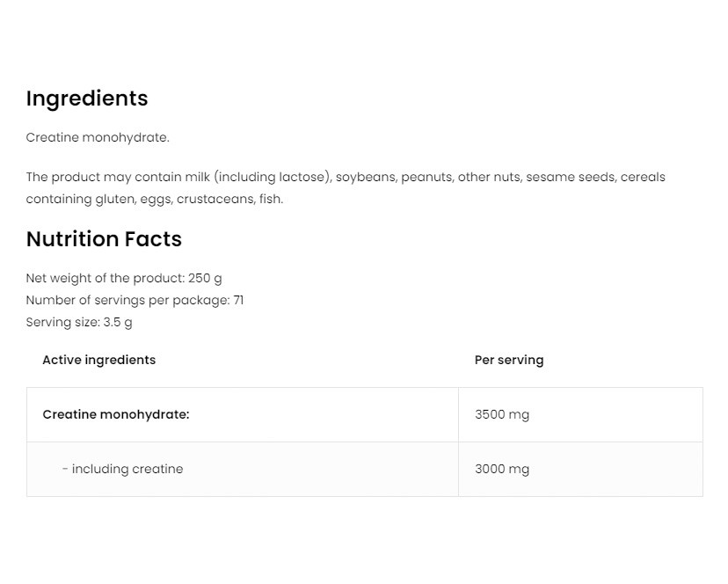
Task: Click the '- including creatine' row label
Action: pos(122,469)
